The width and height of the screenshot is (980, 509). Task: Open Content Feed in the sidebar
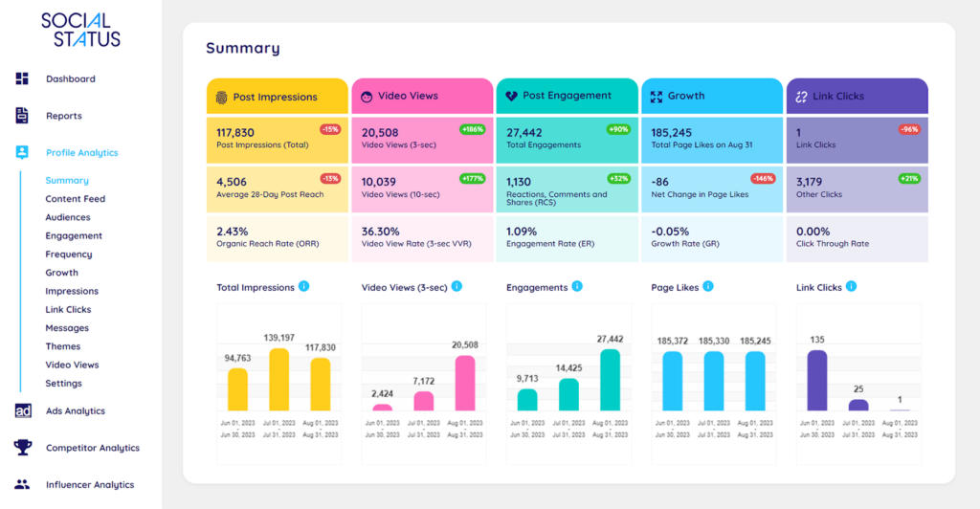pos(75,199)
